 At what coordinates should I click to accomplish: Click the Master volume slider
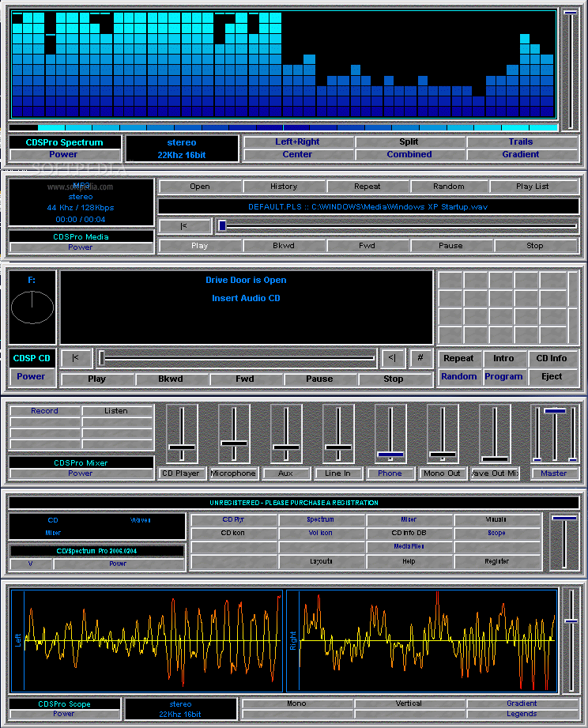(555, 434)
